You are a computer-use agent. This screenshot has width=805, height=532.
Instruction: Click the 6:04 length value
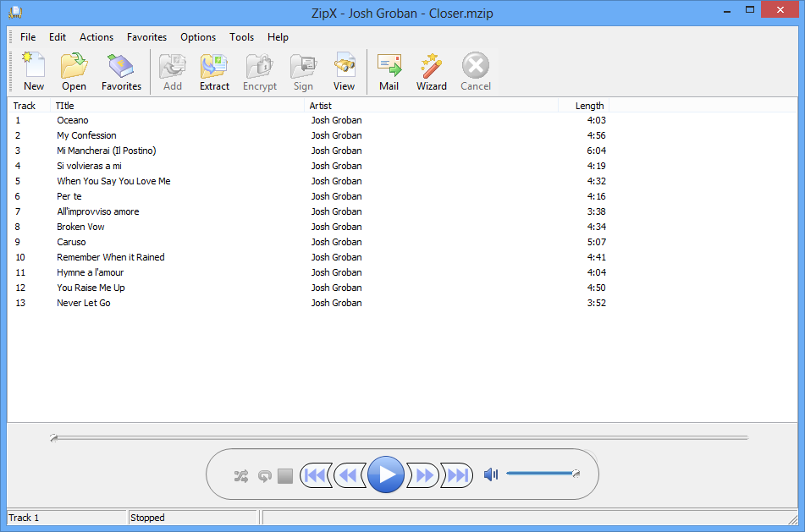coord(596,151)
